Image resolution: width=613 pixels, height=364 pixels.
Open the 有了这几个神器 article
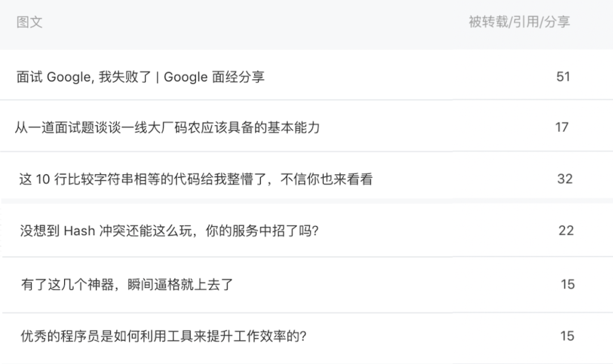pos(127,284)
